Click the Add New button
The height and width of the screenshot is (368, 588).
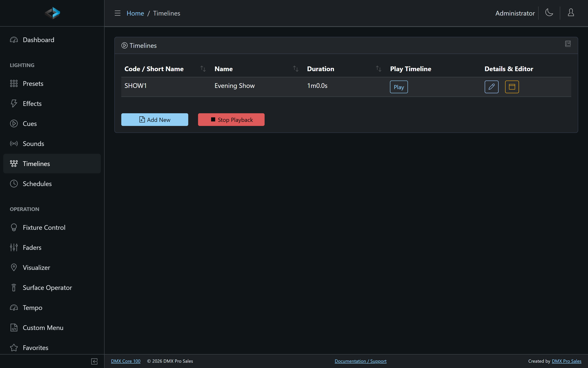[155, 120]
